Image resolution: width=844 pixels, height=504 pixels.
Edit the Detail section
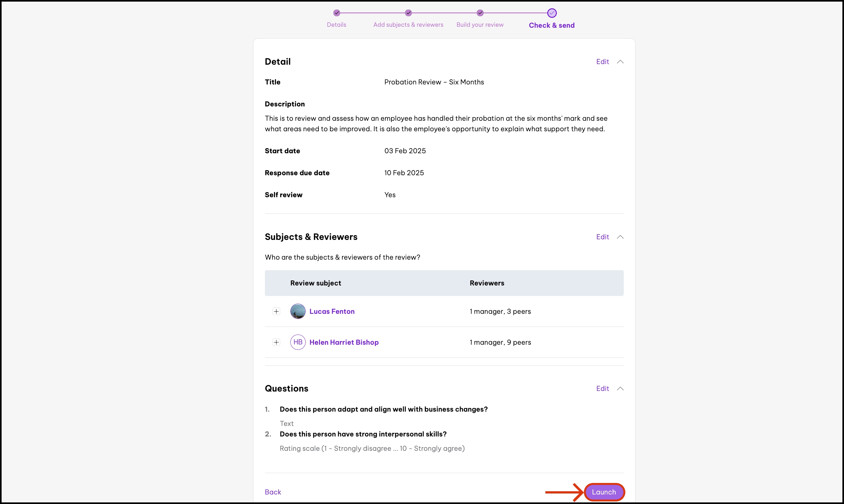pyautogui.click(x=602, y=61)
